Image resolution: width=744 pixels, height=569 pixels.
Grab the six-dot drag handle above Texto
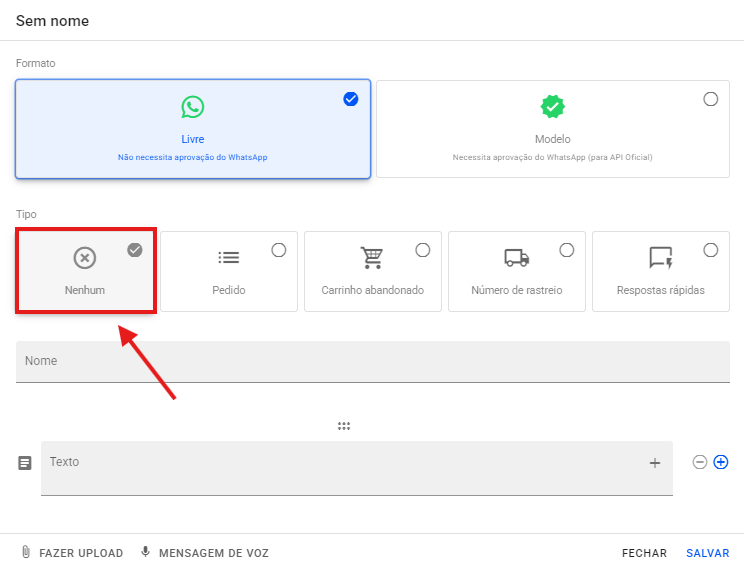[344, 426]
